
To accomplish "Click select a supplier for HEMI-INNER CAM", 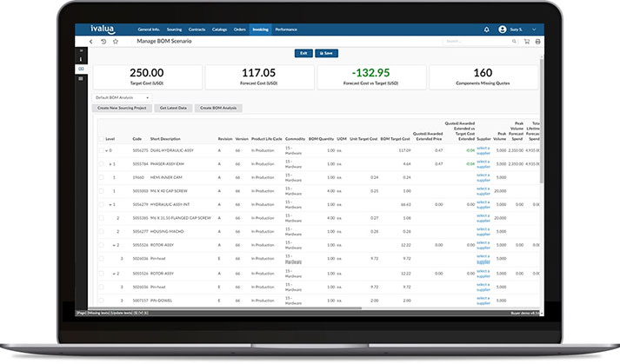I will point(483,177).
